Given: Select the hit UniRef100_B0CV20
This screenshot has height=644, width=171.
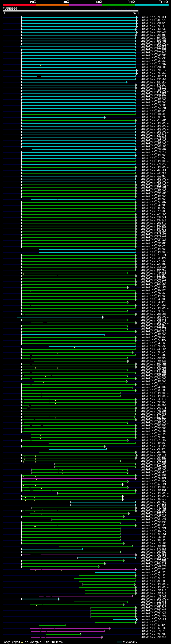Looking at the screenshot, I should coord(153,352).
